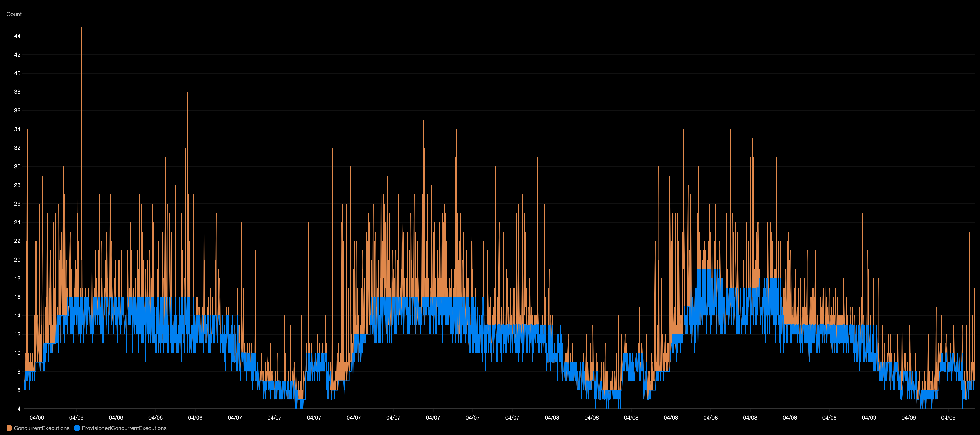Select the 8 value on y-axis
This screenshot has height=435, width=980.
pyautogui.click(x=19, y=371)
